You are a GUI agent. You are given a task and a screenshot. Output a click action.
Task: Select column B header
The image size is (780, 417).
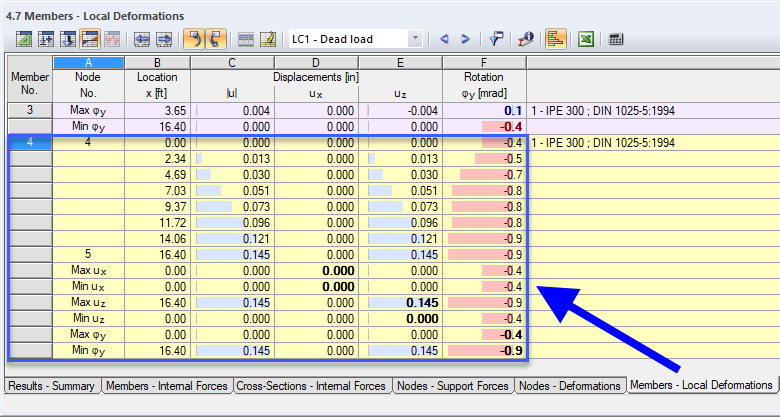(x=157, y=63)
